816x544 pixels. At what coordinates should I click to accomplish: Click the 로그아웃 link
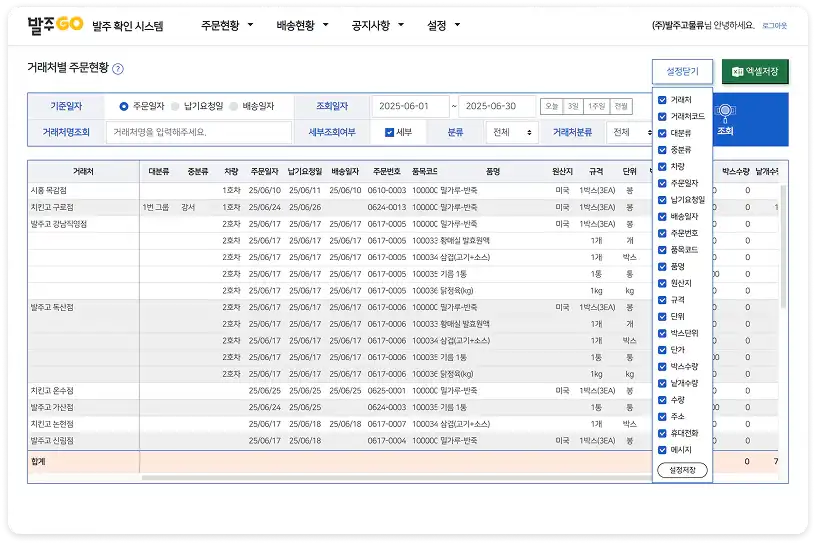[x=774, y=26]
